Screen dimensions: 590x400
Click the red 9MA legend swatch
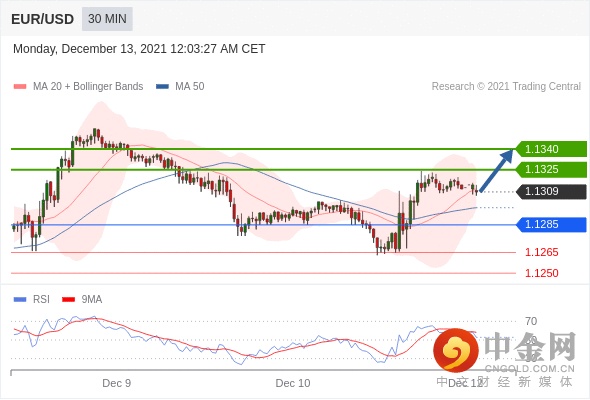pos(68,300)
